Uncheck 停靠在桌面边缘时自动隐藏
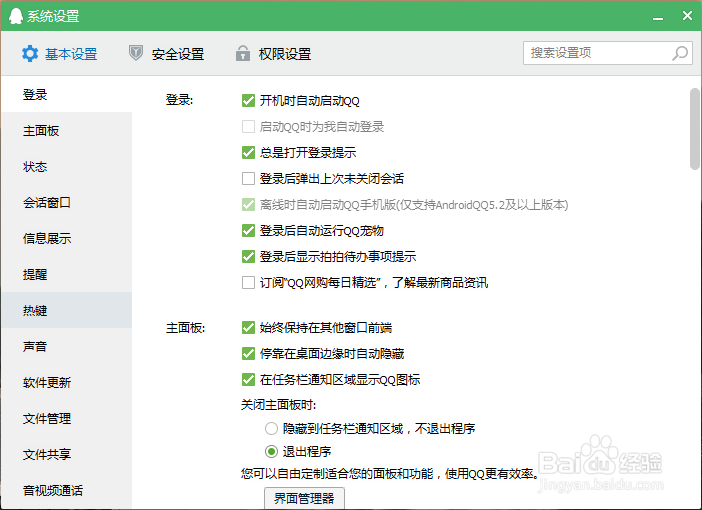702x510 pixels. 248,354
